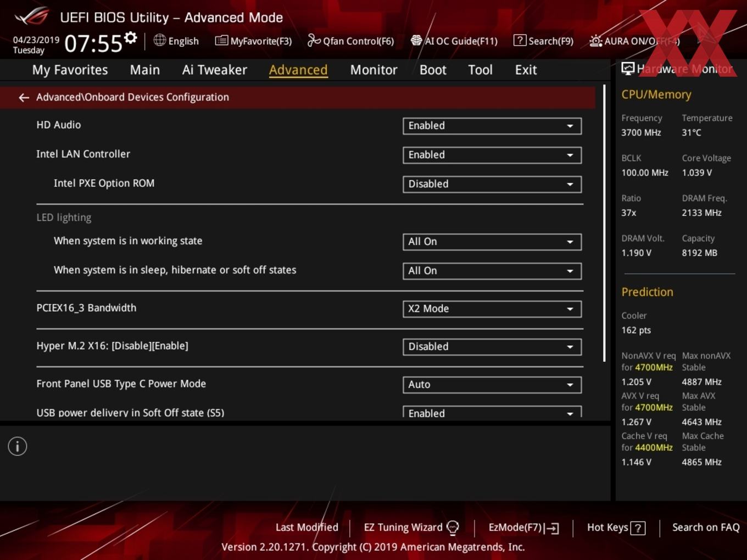
Task: Open the sleep/hibernate LED lighting dropdown
Action: click(492, 271)
